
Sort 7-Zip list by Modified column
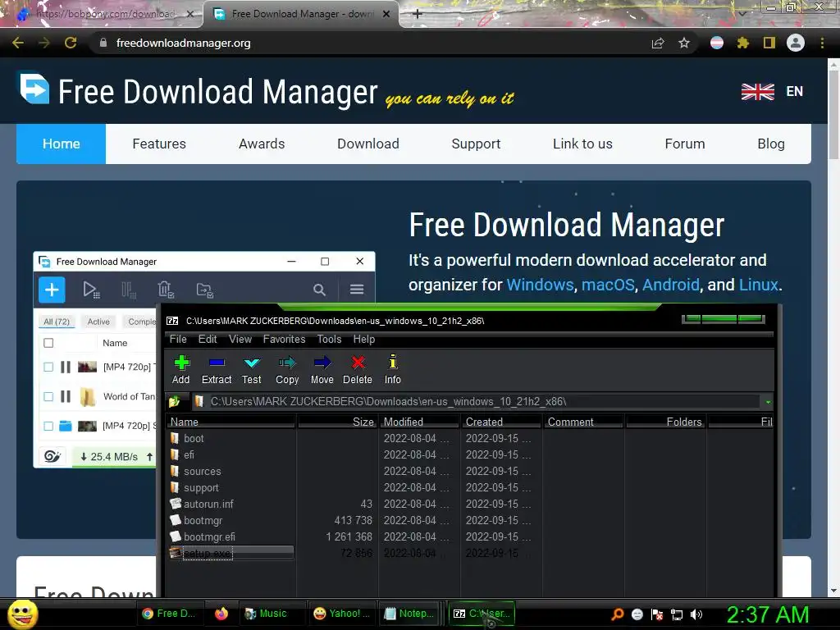(420, 422)
